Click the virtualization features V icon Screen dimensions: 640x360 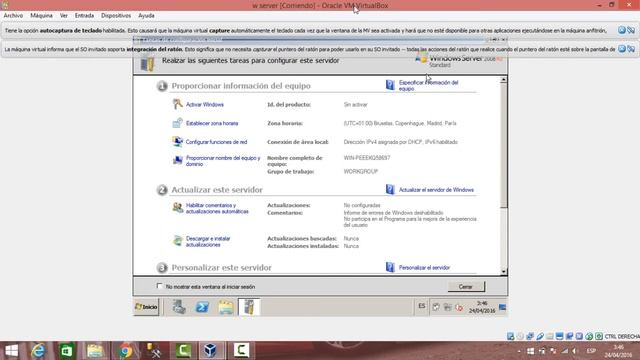[579, 336]
